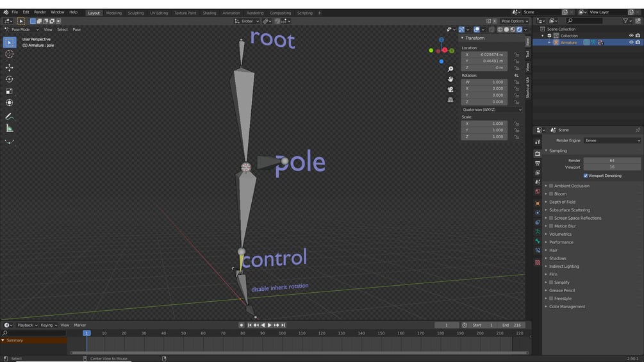Image resolution: width=644 pixels, height=362 pixels.
Task: Open timeline Marker menu
Action: click(80, 325)
